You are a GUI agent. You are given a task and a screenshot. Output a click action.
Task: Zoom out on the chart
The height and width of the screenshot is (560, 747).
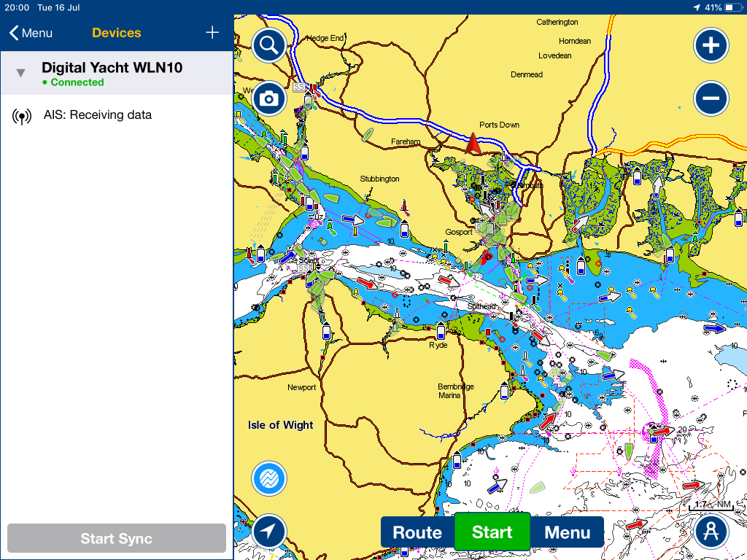(x=711, y=98)
